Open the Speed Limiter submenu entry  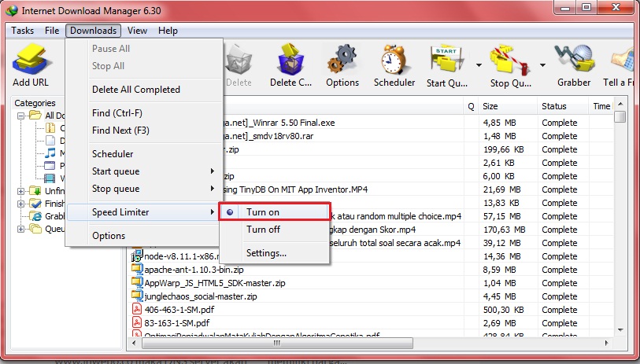[145, 212]
